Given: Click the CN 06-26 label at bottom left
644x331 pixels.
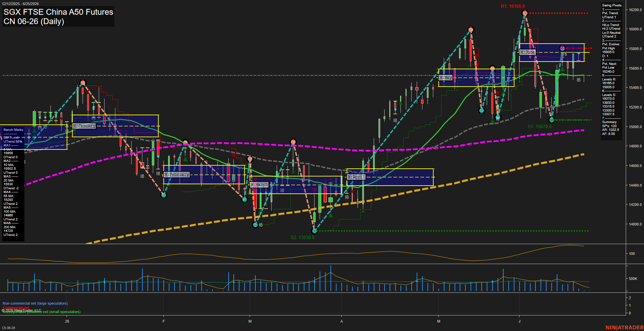Looking at the screenshot, I should tap(8, 328).
